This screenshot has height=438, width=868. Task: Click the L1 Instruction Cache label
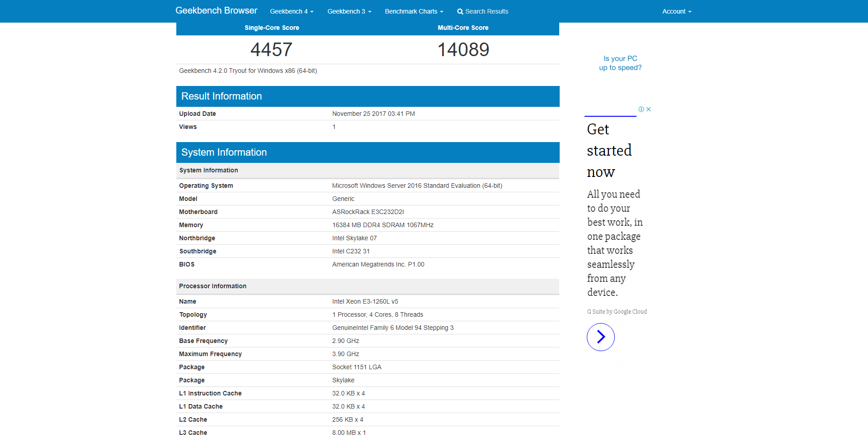click(210, 393)
